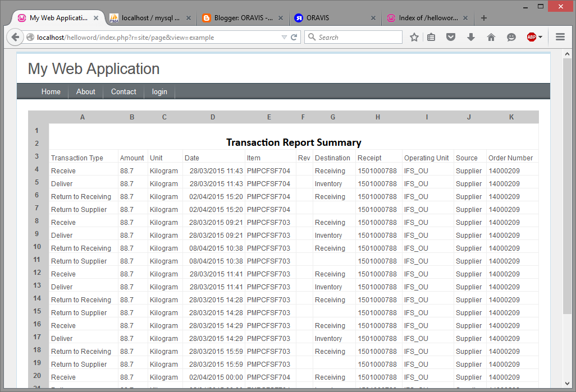Select column header D
The height and width of the screenshot is (392, 576).
coord(212,117)
